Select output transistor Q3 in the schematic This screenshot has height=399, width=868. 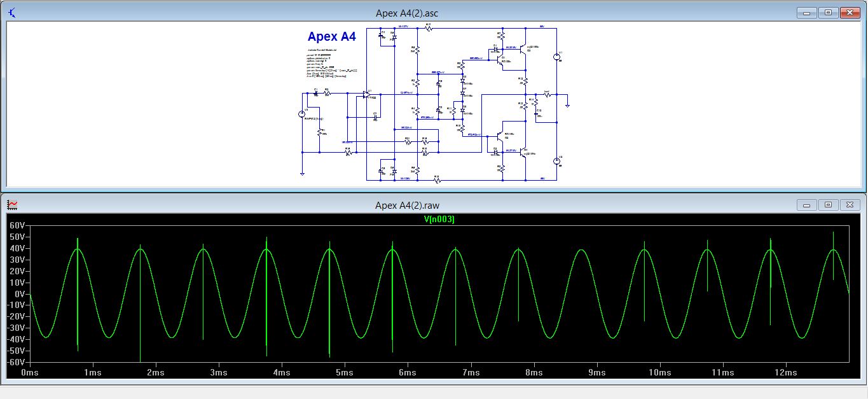point(523,49)
